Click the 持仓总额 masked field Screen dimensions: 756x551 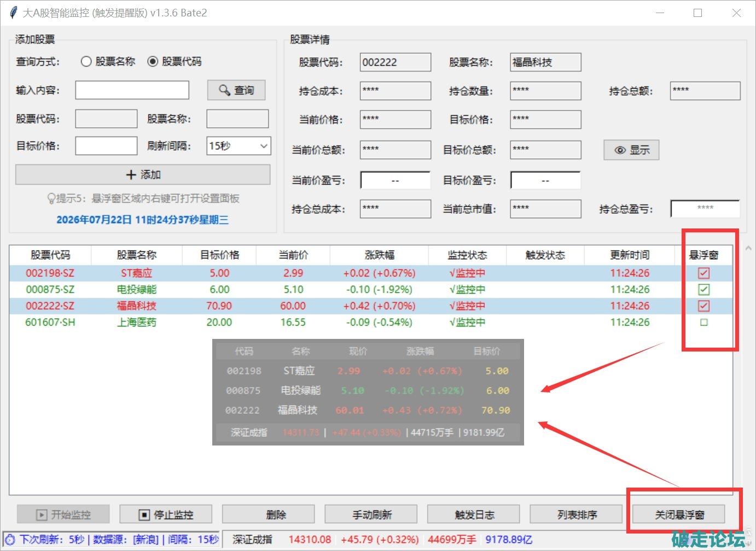coord(705,91)
